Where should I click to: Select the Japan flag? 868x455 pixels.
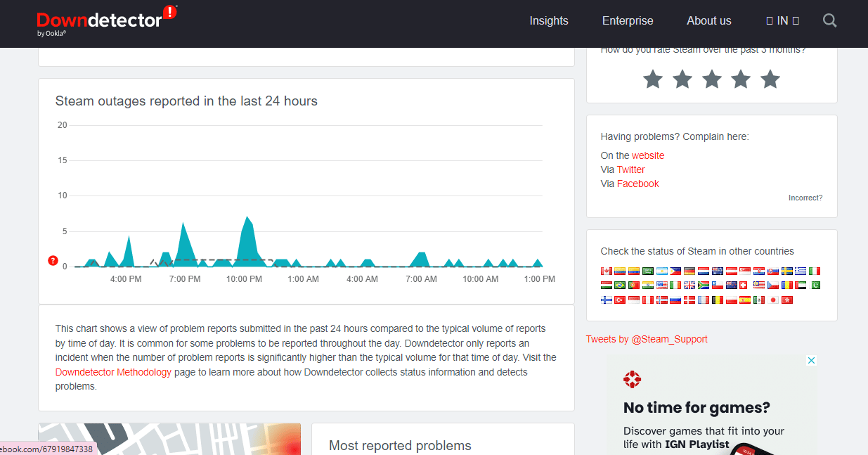click(x=773, y=300)
